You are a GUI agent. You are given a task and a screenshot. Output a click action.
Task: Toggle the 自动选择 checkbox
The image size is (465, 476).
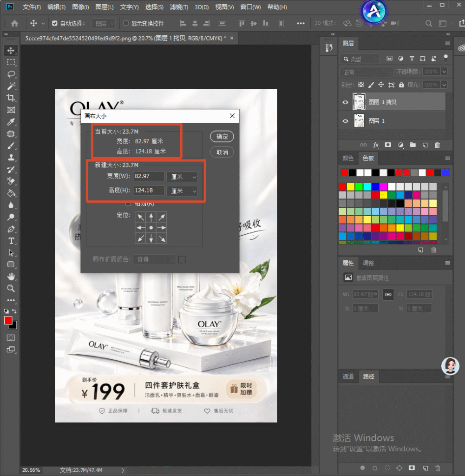[55, 23]
